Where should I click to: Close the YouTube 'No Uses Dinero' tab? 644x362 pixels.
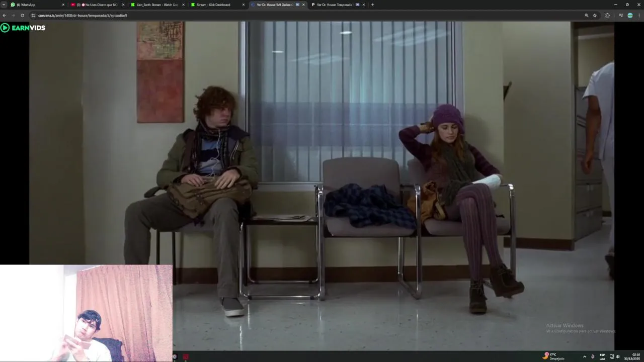(x=123, y=5)
